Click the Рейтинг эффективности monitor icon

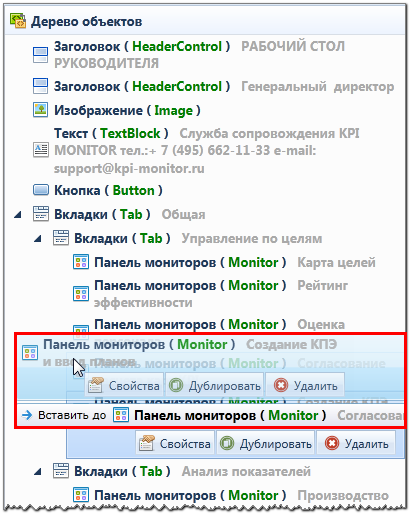(x=81, y=294)
